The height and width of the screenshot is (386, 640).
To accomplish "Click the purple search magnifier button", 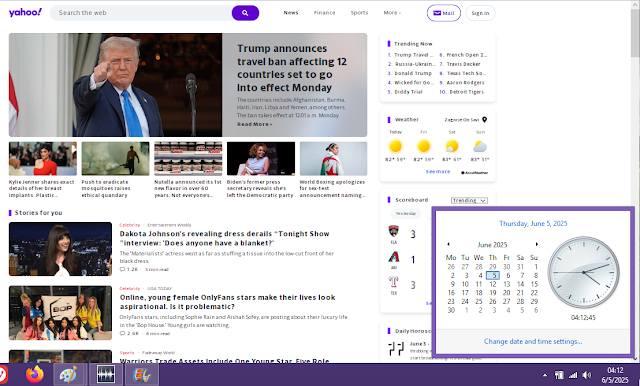I will click(x=245, y=13).
